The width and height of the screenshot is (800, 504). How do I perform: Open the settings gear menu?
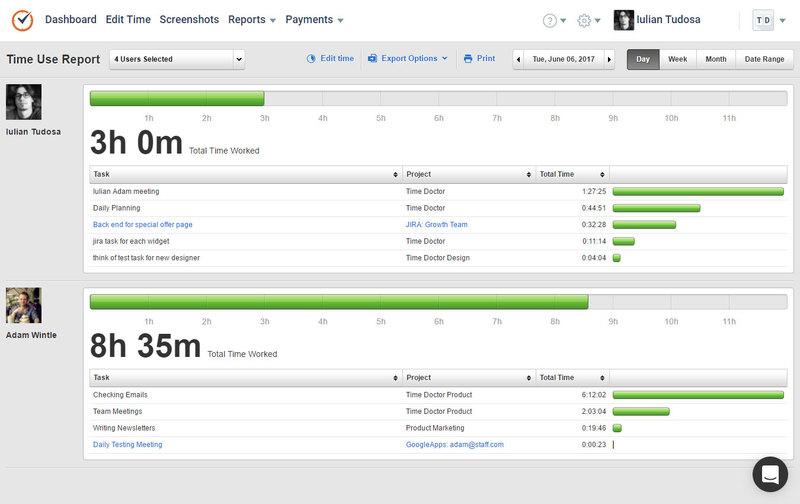coord(585,20)
